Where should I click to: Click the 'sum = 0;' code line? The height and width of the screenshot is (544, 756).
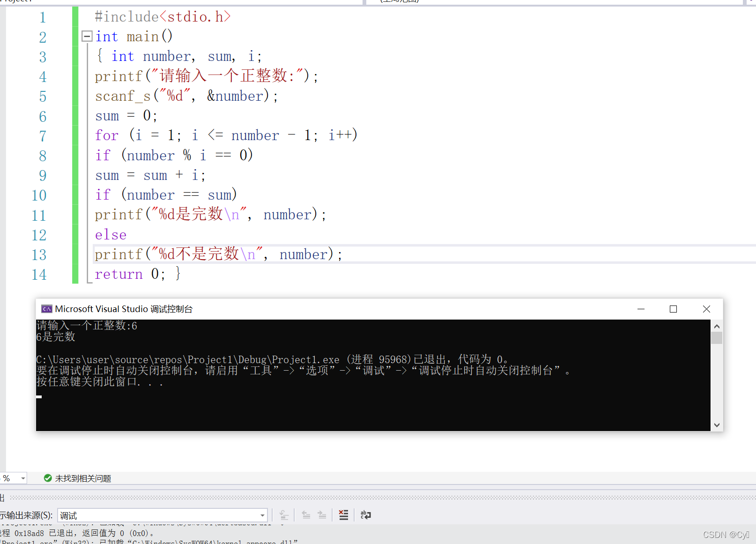pyautogui.click(x=126, y=116)
